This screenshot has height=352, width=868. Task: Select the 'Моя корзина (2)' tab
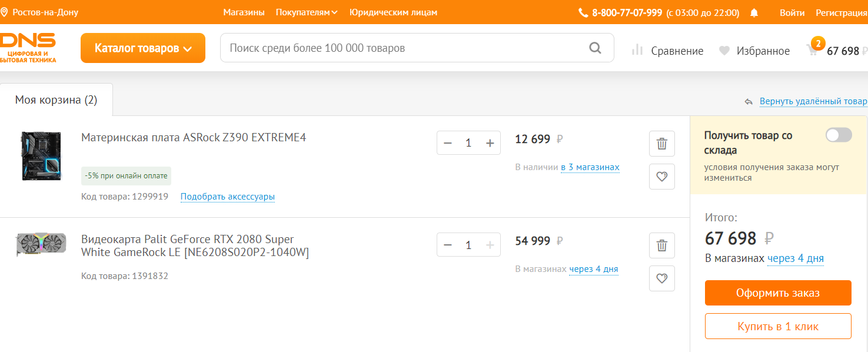[x=56, y=100]
